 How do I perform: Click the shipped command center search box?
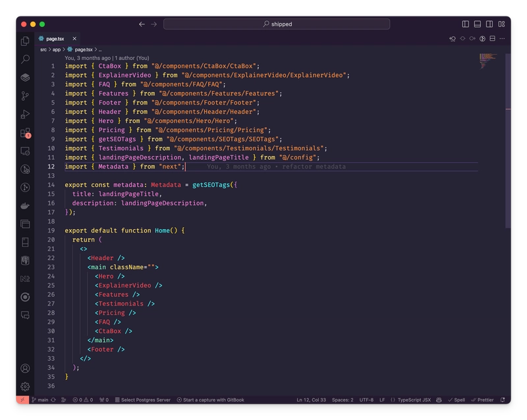277,24
